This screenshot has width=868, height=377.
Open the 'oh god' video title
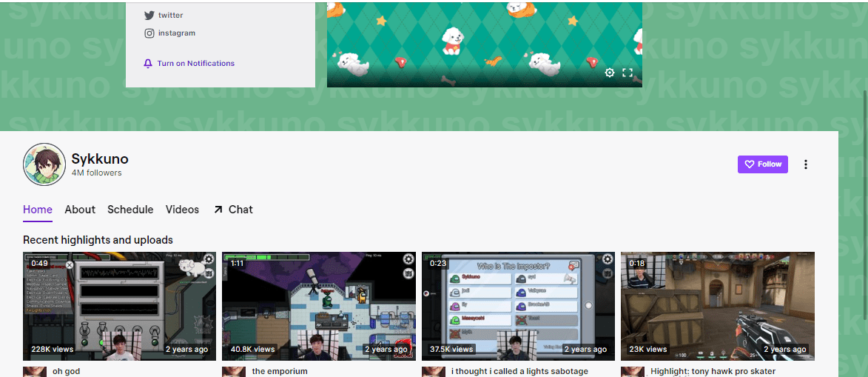(66, 372)
